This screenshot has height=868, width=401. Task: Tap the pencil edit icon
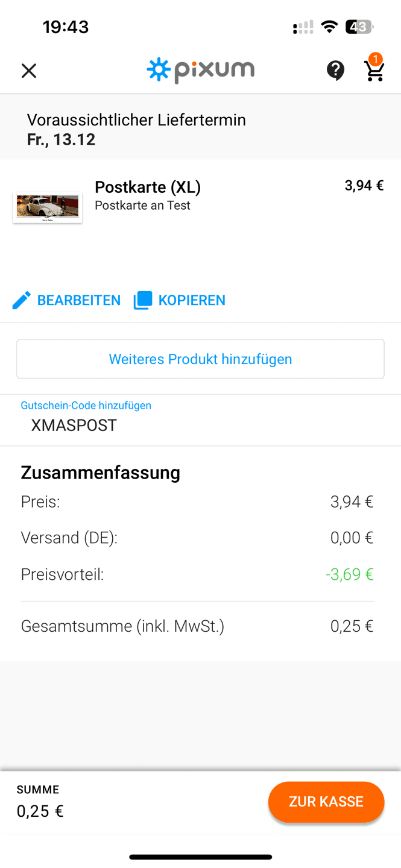[22, 300]
